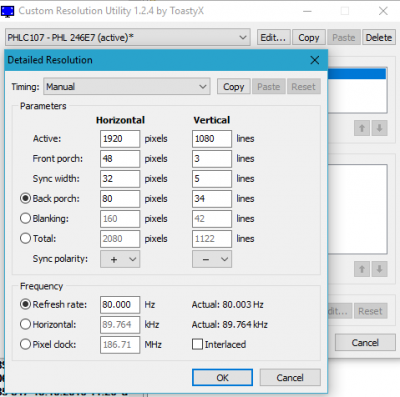This screenshot has height=397, width=400.
Task: Click the Refresh rate input field
Action: 120,305
